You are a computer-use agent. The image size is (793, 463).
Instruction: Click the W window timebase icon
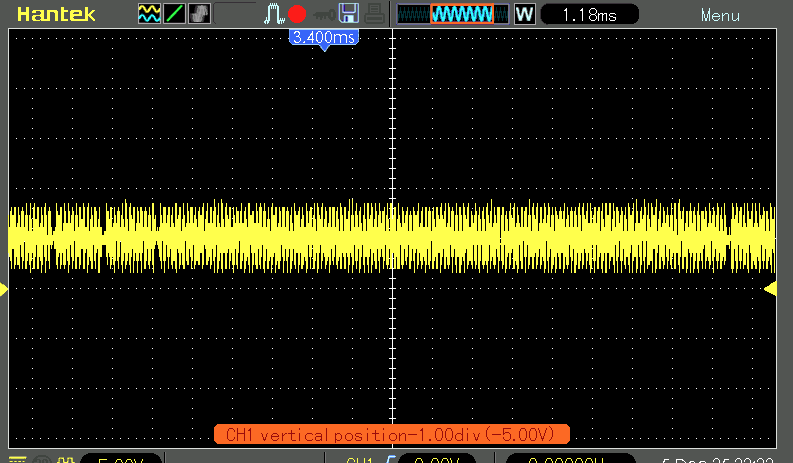point(524,15)
